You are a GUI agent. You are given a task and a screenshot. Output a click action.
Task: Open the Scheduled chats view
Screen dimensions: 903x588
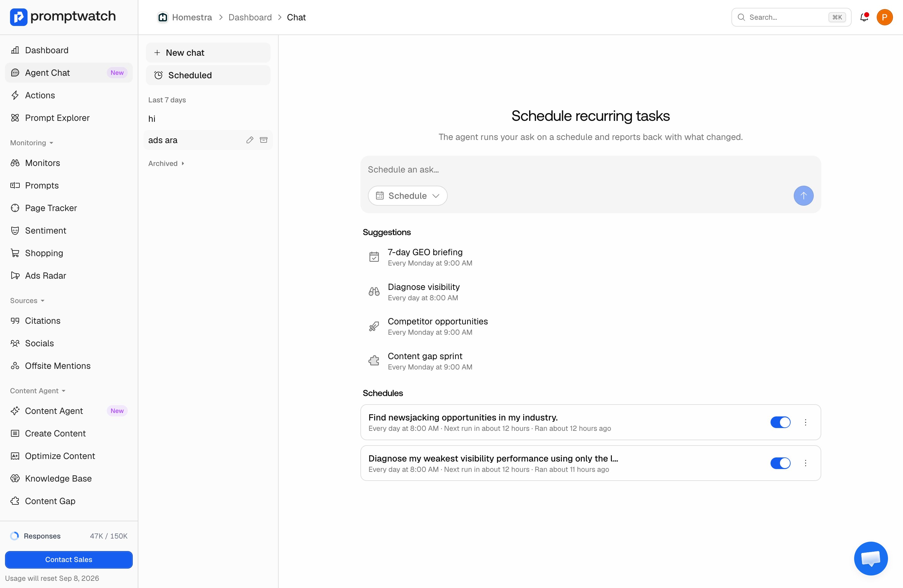pyautogui.click(x=208, y=75)
